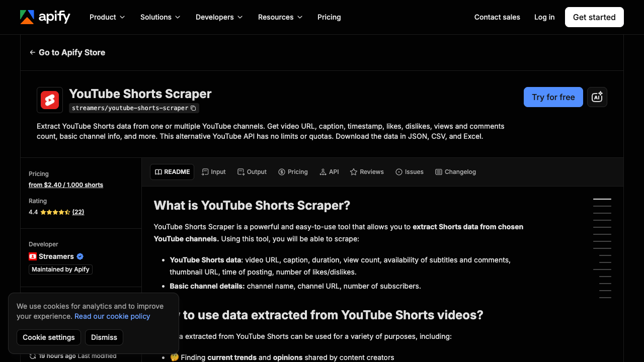
Task: Click the Try for free button
Action: tap(553, 97)
